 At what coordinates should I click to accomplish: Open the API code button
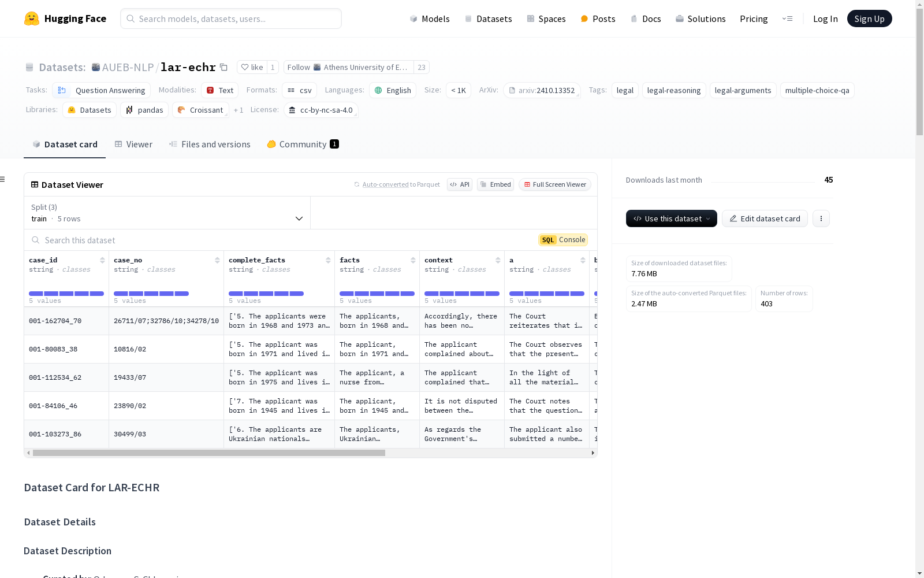[x=460, y=184]
